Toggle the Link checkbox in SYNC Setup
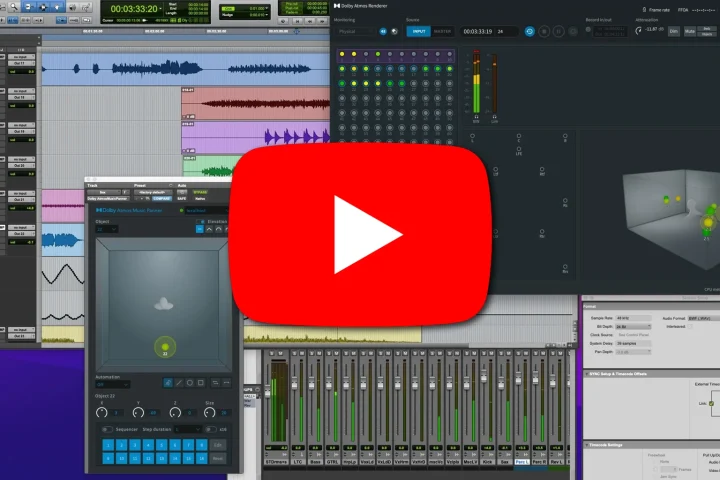 711,403
